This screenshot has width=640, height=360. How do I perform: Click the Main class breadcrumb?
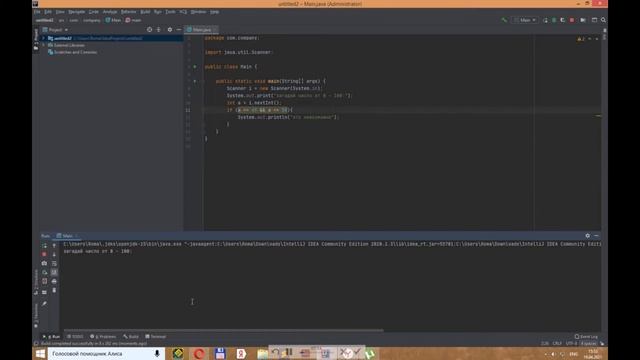113,20
